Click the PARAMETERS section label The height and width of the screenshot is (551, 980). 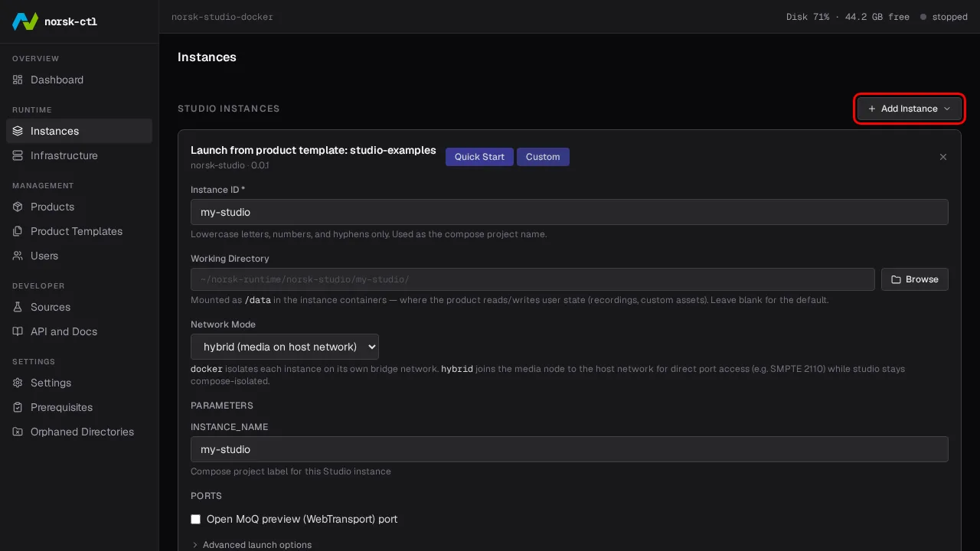[222, 406]
